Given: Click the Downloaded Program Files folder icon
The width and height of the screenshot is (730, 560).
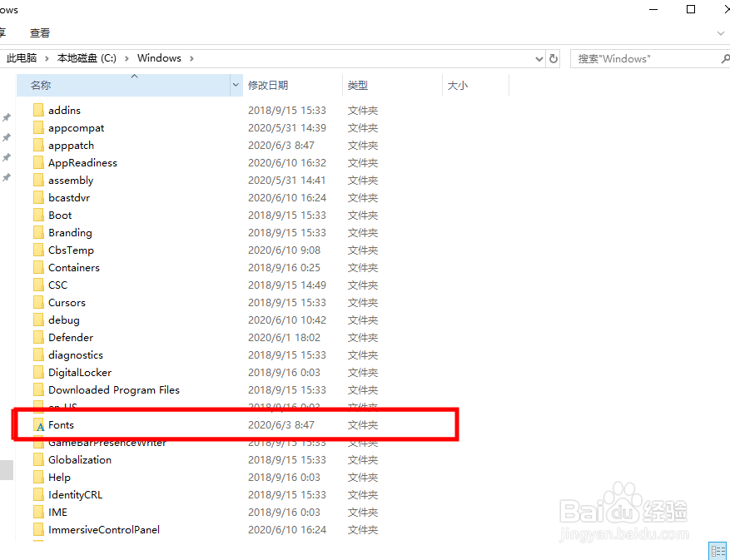Looking at the screenshot, I should click(x=38, y=389).
